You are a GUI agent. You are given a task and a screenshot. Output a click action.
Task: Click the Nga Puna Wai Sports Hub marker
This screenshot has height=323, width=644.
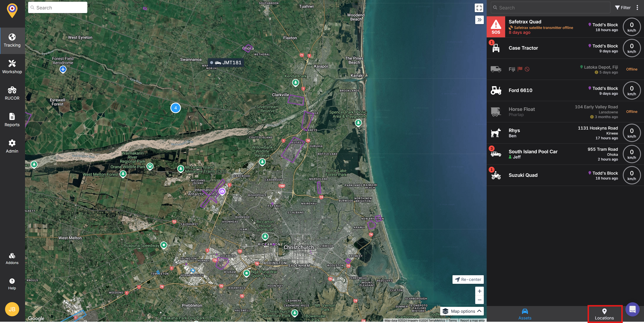pos(247,273)
